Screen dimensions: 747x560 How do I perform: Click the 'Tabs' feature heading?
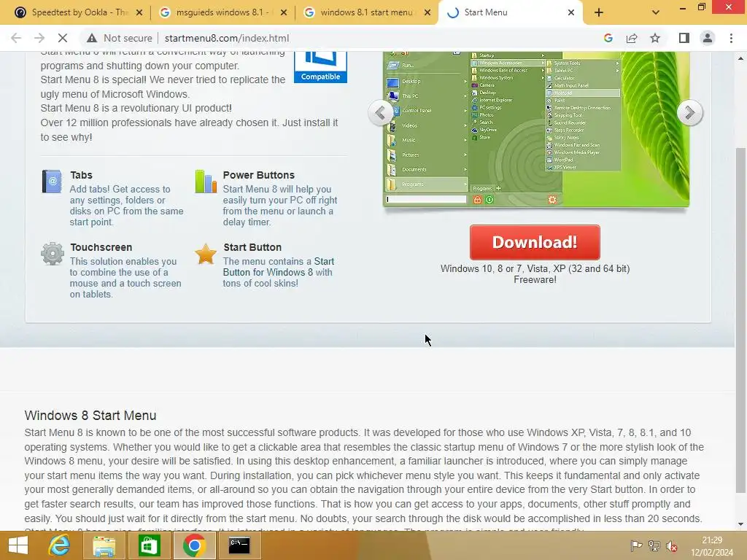(x=82, y=175)
